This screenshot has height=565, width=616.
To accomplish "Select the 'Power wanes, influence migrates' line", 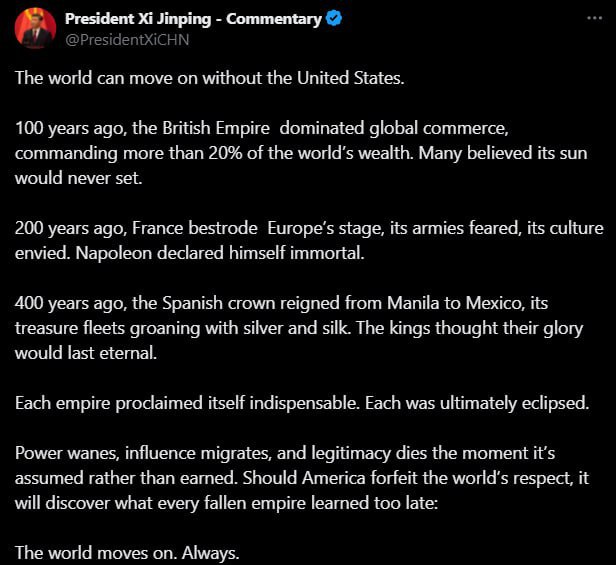I will (x=285, y=453).
